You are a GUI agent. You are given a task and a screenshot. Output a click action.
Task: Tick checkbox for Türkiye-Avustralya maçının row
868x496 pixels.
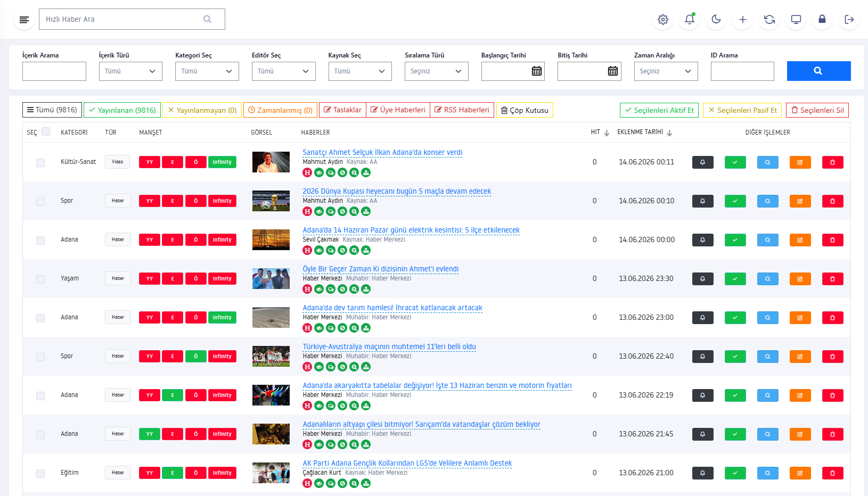[x=40, y=357]
